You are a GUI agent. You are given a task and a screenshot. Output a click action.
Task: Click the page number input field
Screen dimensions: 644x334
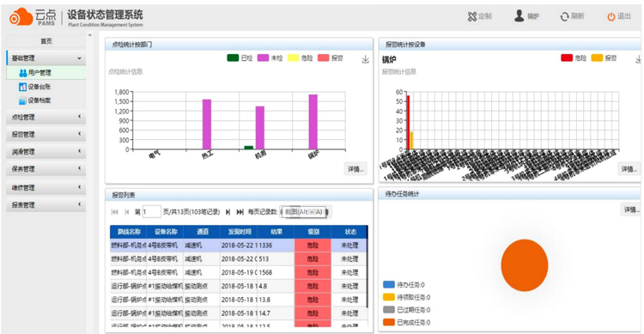(151, 212)
